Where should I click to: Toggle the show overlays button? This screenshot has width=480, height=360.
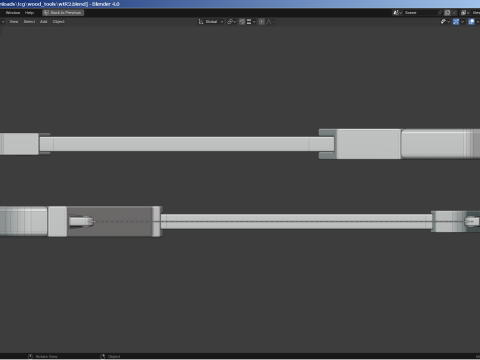(471, 22)
